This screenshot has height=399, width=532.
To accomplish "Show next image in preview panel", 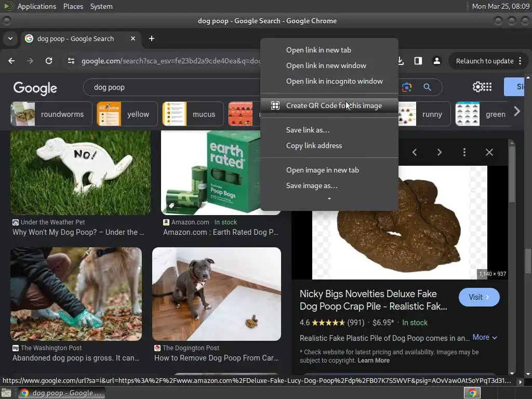I will (440, 152).
